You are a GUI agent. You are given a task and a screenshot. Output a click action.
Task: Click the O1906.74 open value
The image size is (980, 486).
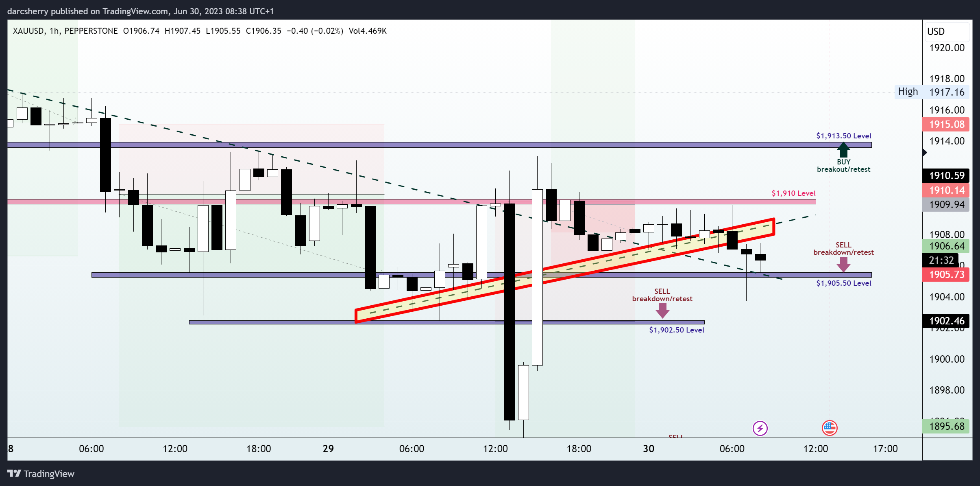141,31
